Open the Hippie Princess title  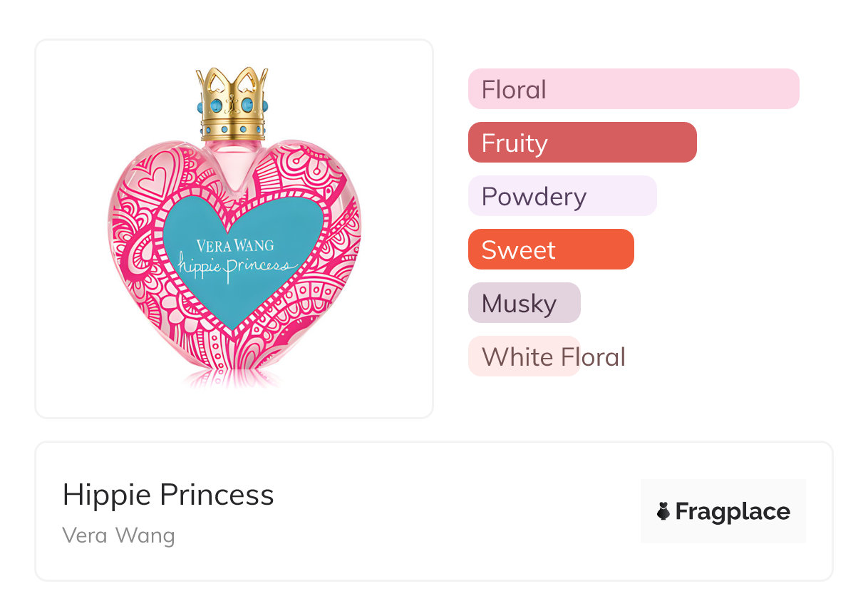[168, 495]
